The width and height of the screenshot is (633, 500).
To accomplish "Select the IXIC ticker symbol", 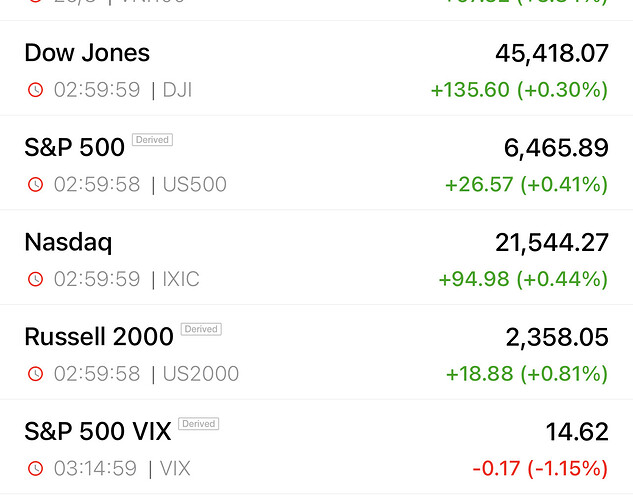I will (x=181, y=279).
